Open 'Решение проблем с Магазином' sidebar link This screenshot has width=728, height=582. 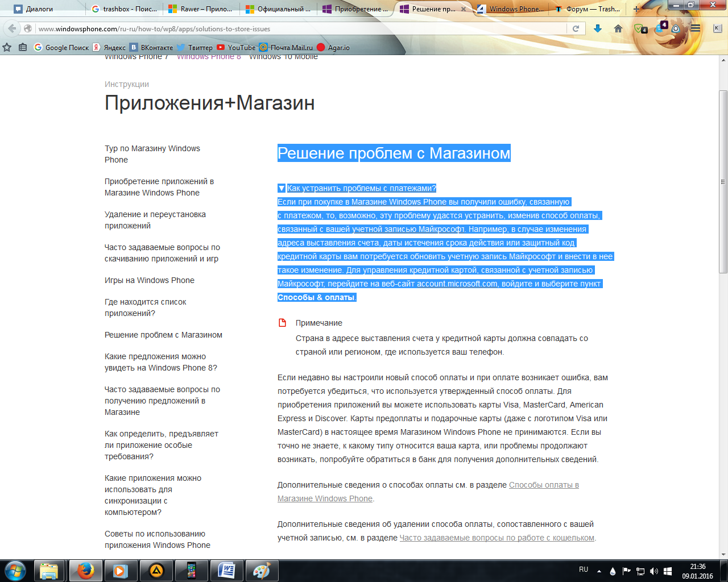coord(163,335)
